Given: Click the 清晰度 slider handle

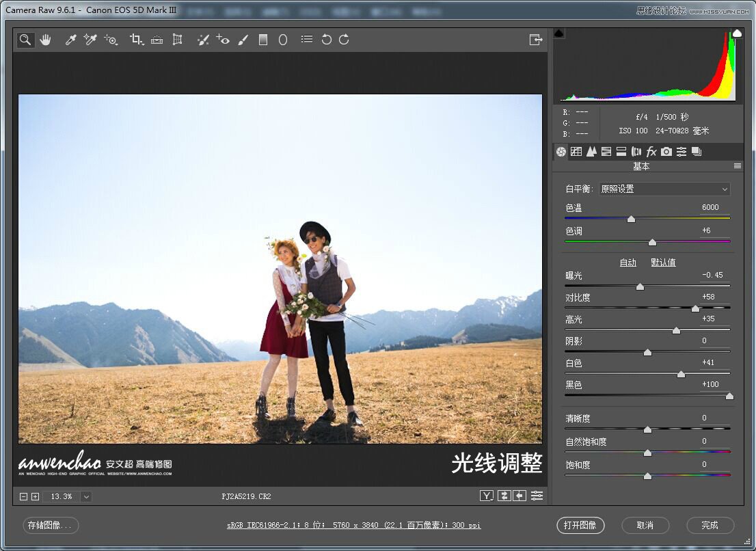Looking at the screenshot, I should point(647,429).
